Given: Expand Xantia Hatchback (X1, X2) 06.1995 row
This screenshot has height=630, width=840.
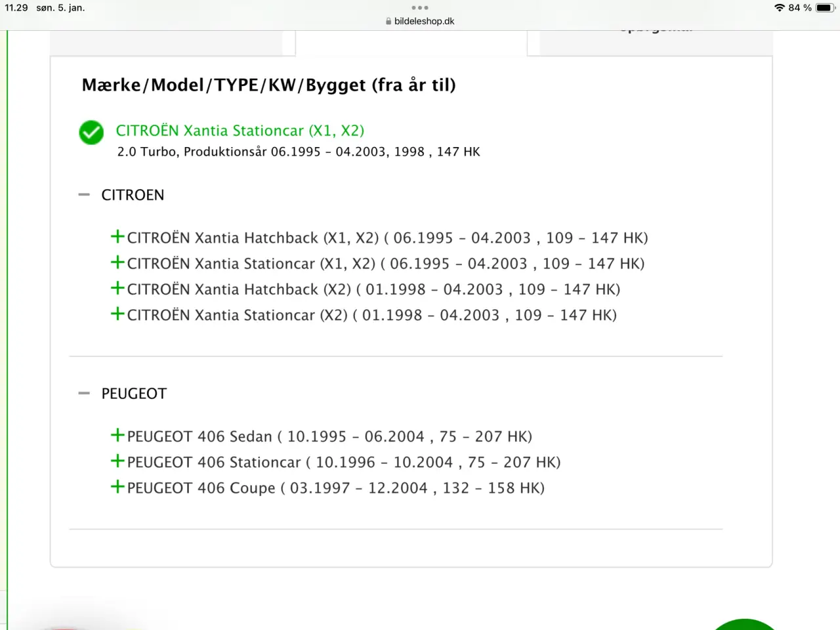Looking at the screenshot, I should tap(117, 236).
